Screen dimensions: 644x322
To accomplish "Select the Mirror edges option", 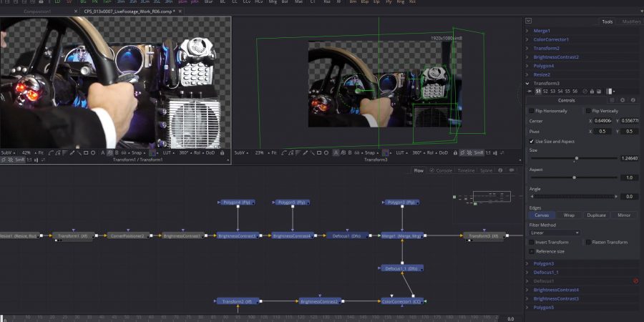I will coord(624,215).
